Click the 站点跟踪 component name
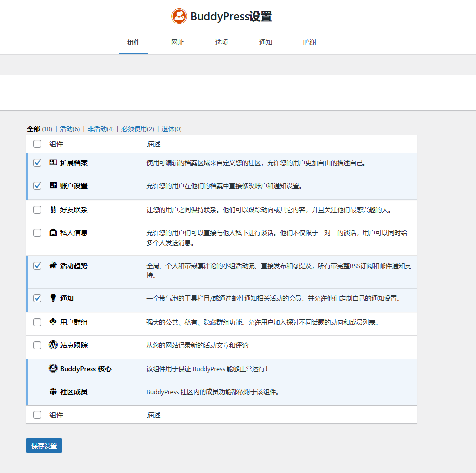 pos(74,345)
